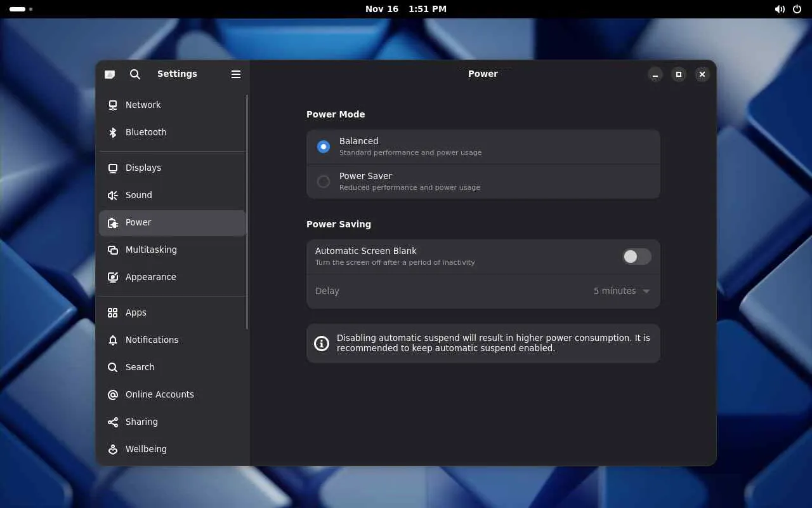
Task: Click the Sharing icon in sidebar
Action: coord(113,422)
